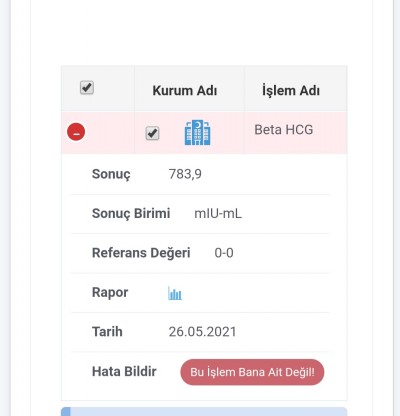This screenshot has height=416, width=400.
Task: Click the unit value mIU-mL
Action: coord(218,213)
